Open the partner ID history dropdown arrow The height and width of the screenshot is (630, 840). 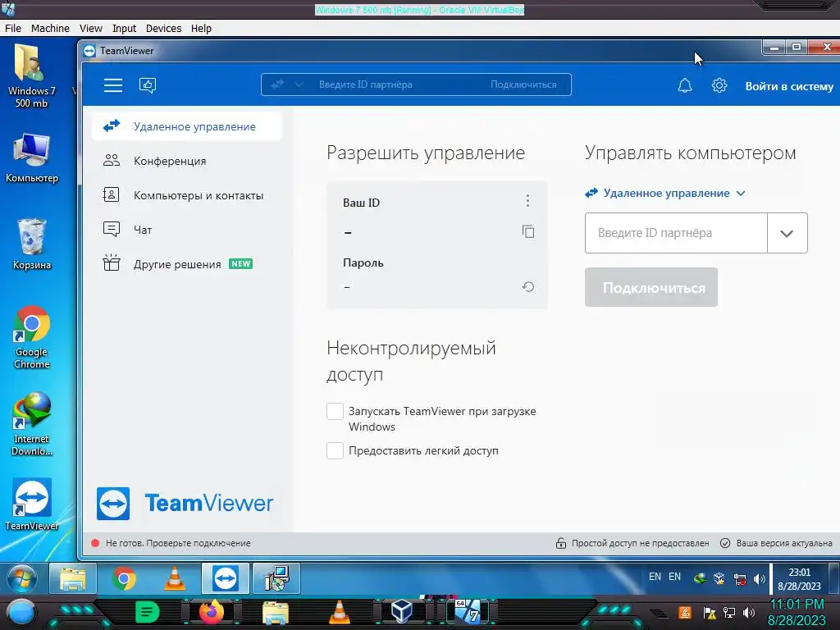(787, 234)
